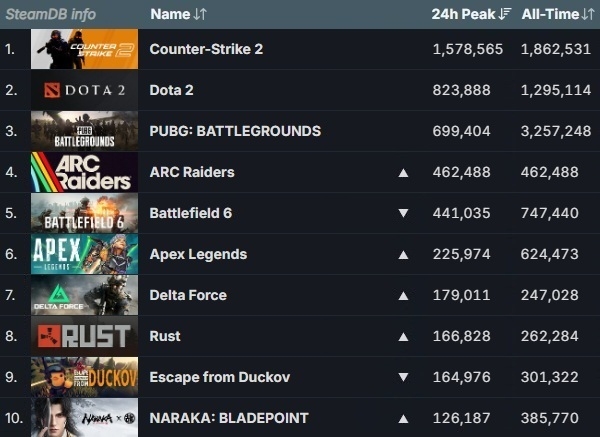Open the NARAKA: BLADEPOINT game link
The image size is (600, 437).
[229, 418]
